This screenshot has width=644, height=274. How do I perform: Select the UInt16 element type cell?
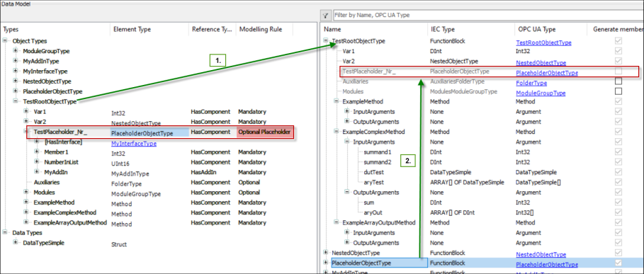pyautogui.click(x=120, y=164)
